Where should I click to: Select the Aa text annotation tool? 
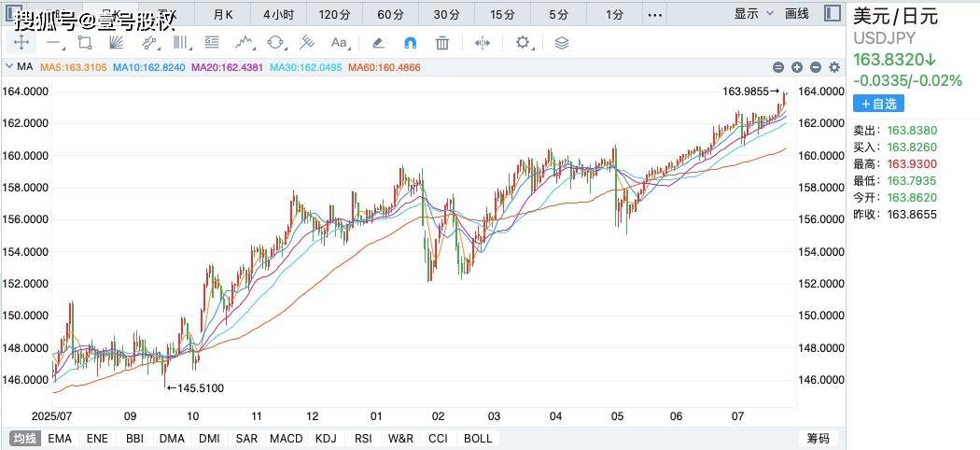point(340,43)
